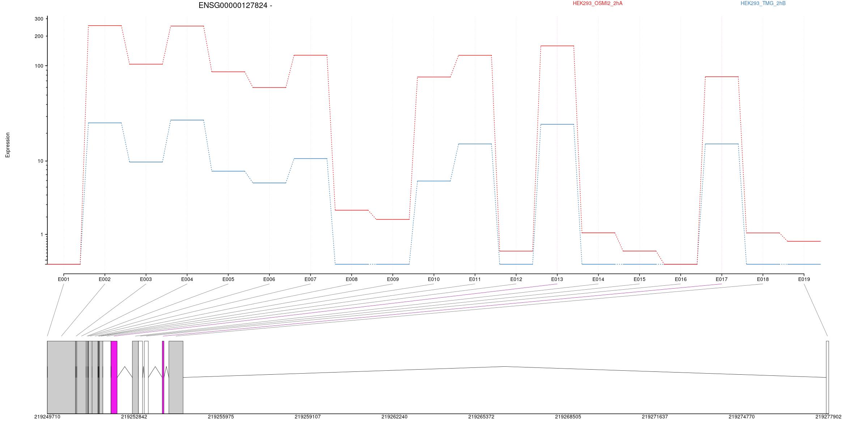868x434 pixels.
Task: Click the E014 exon label
Action: point(598,279)
